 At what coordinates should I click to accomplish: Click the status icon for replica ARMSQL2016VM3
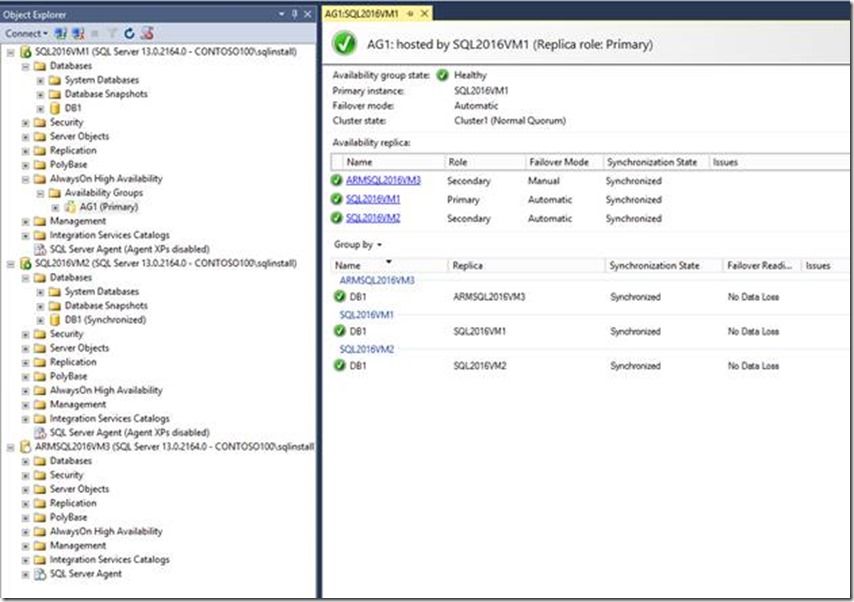coord(337,180)
